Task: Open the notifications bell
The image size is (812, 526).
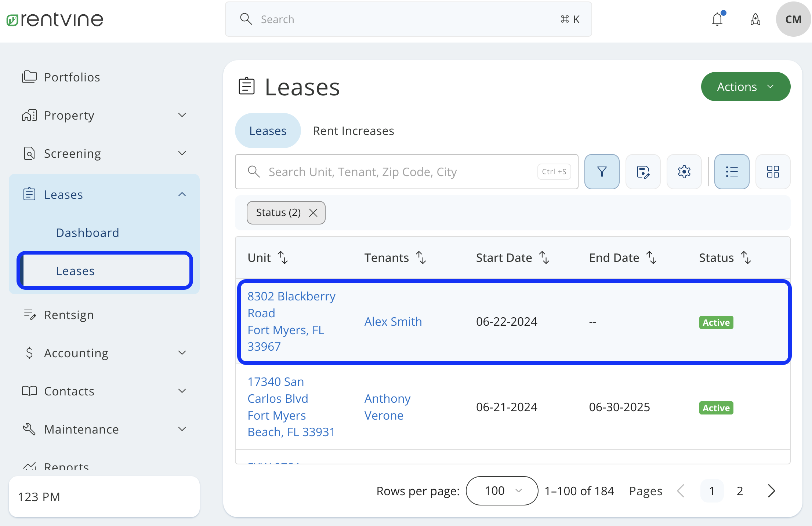Action: (x=718, y=19)
